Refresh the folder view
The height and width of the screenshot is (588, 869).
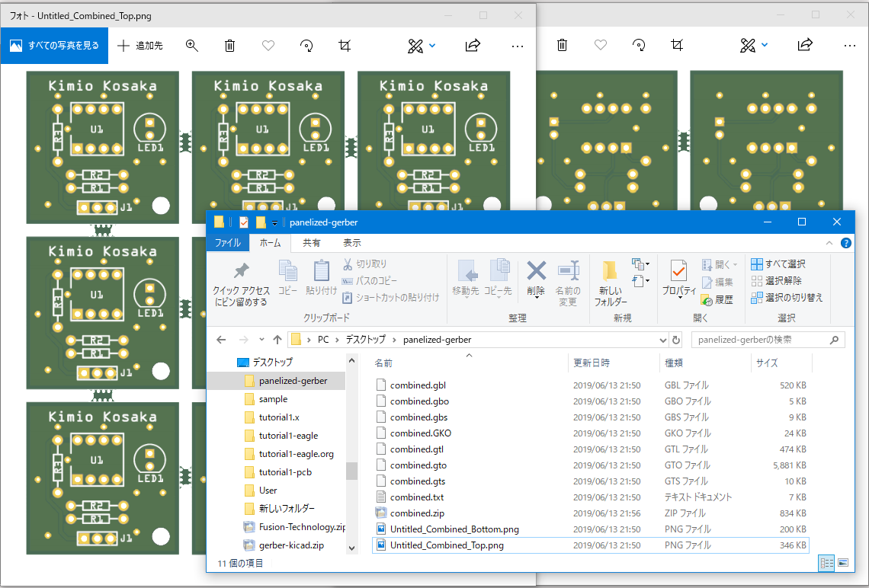675,340
